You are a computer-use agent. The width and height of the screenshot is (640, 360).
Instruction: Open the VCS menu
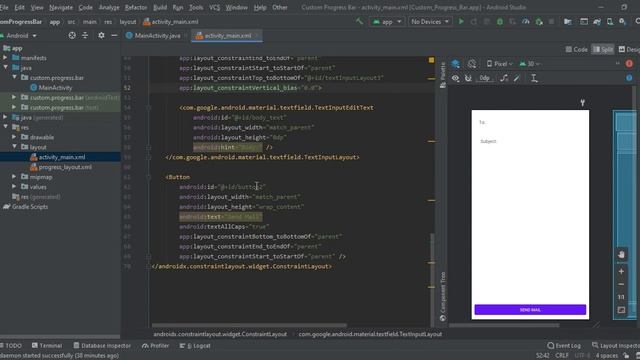[214, 7]
